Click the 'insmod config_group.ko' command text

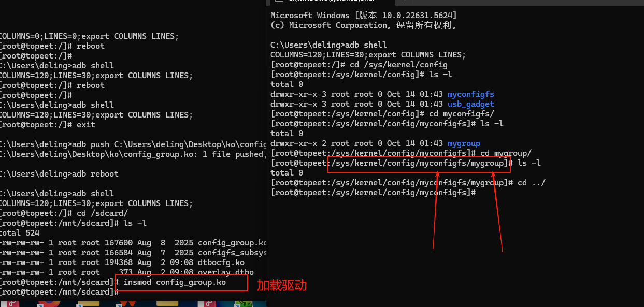point(175,282)
